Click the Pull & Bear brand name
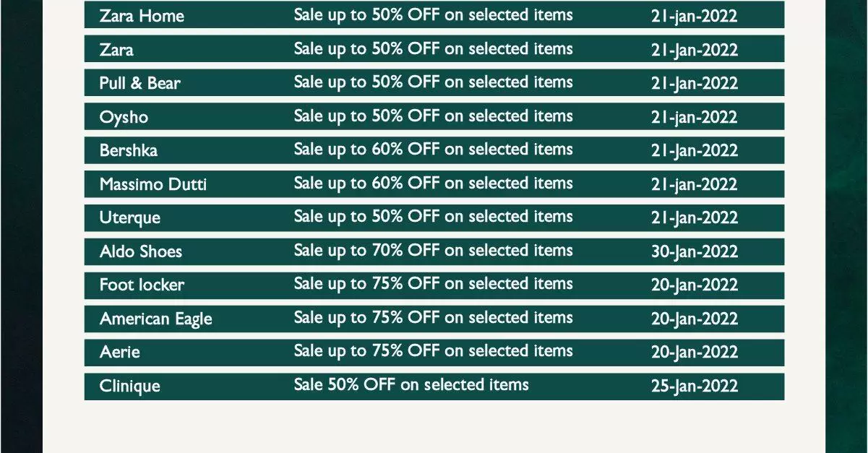868x453 pixels. pos(140,83)
